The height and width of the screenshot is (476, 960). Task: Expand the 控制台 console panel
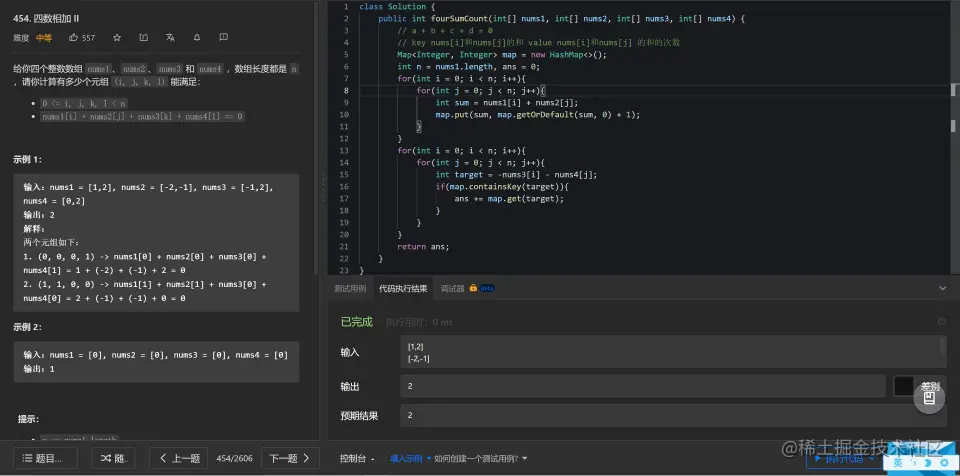point(357,458)
